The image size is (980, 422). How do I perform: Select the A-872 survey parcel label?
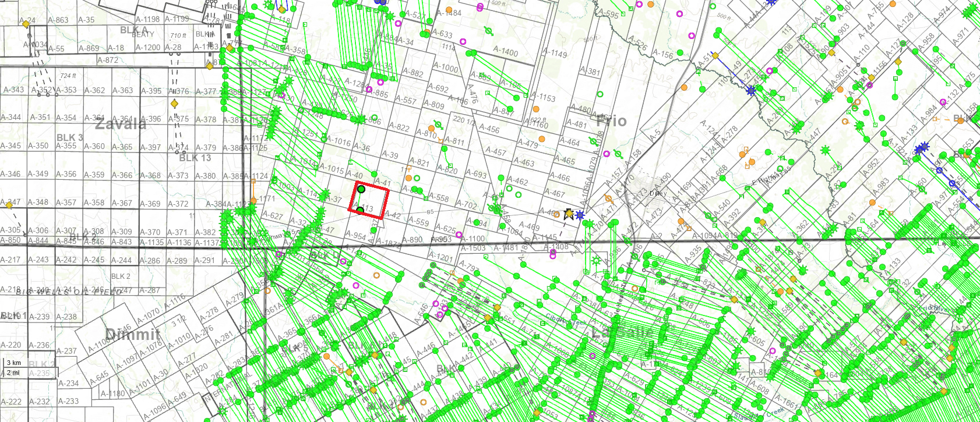(x=108, y=60)
